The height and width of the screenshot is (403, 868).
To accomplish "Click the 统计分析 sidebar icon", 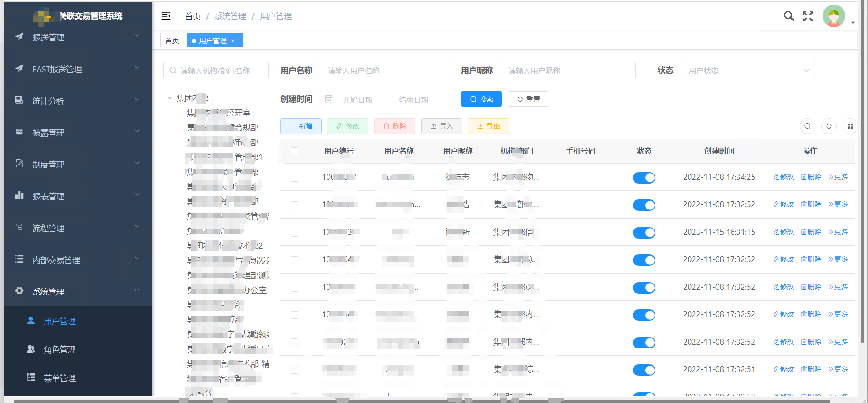I will tap(19, 100).
